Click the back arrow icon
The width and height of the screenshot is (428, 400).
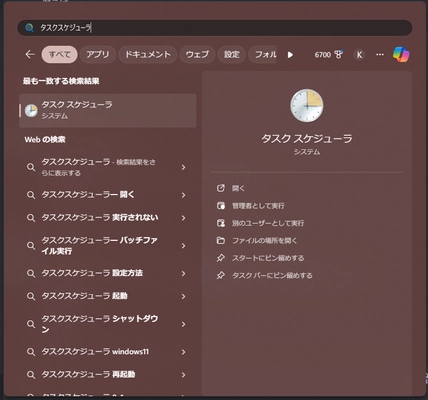30,54
